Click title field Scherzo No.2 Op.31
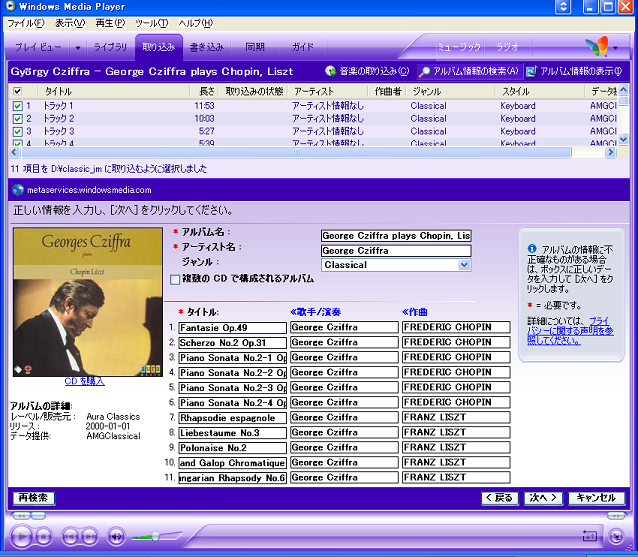Image resolution: width=638 pixels, height=557 pixels. coord(232,343)
